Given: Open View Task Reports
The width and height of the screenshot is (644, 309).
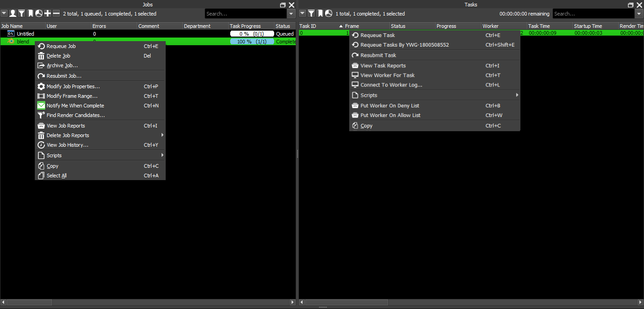Looking at the screenshot, I should pyautogui.click(x=435, y=66).
